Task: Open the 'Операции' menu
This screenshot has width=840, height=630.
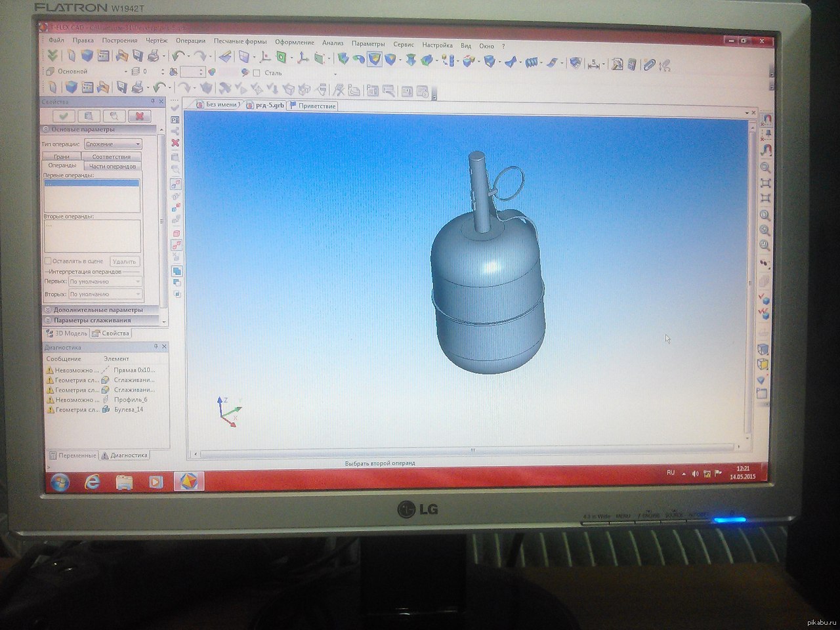Action: click(x=190, y=41)
